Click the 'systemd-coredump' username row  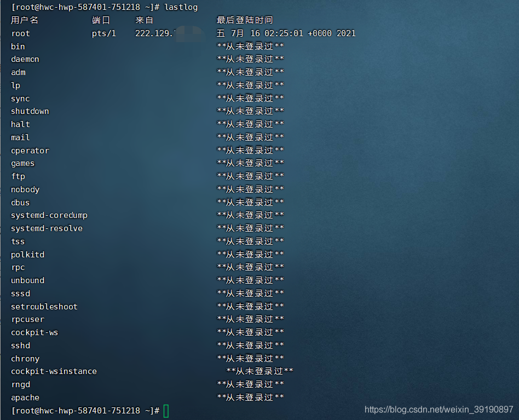click(x=49, y=215)
